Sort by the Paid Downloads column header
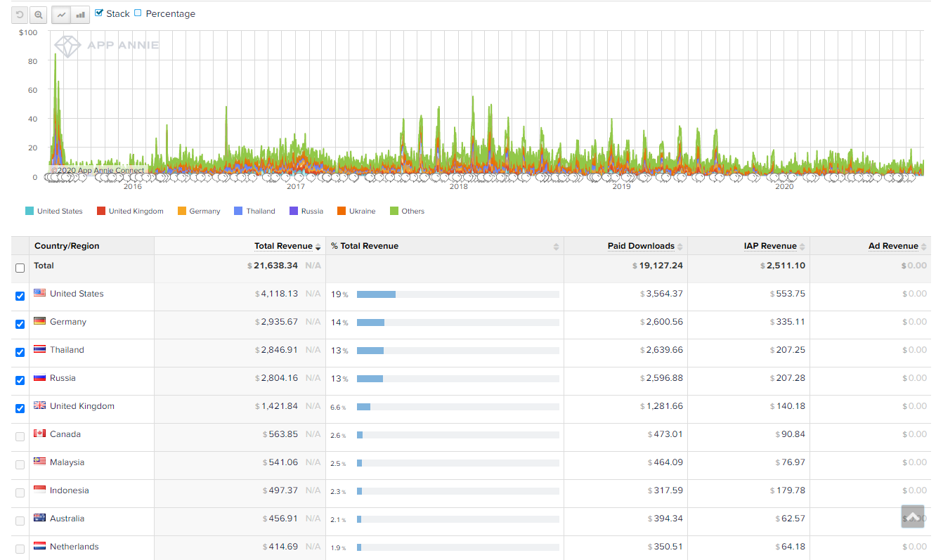Viewport: 936px width, 560px height. point(641,246)
